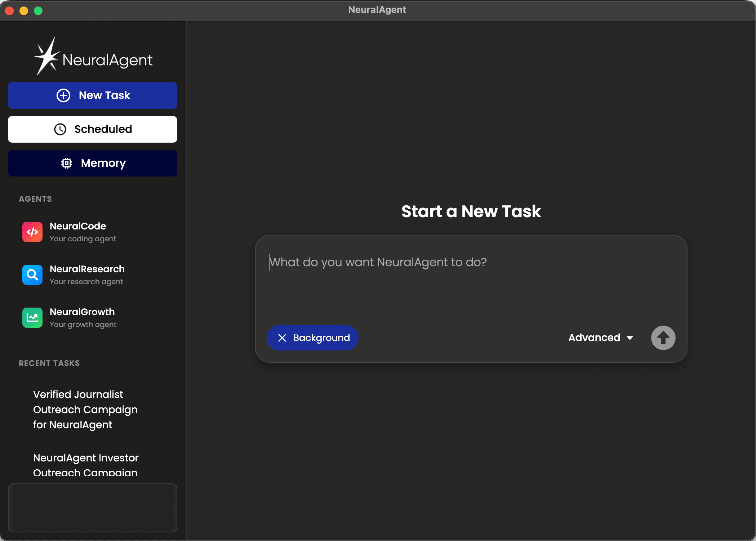756x541 pixels.
Task: Start a New Task
Action: coord(93,95)
